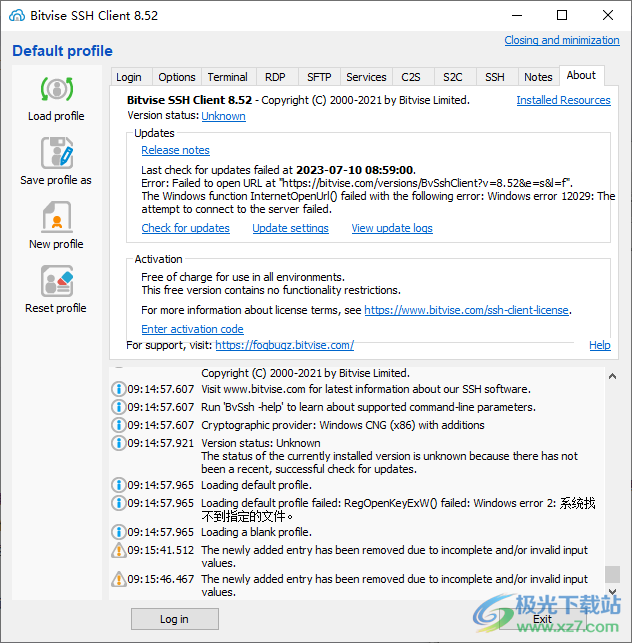Click the Load profile icon
Image resolution: width=632 pixels, height=643 pixels.
click(x=57, y=89)
